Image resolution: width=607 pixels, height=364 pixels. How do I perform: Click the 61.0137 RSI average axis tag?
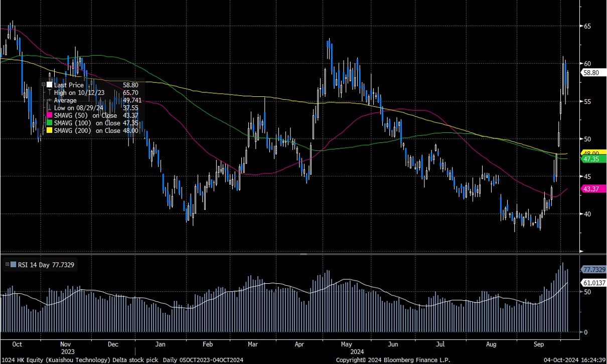[592, 283]
